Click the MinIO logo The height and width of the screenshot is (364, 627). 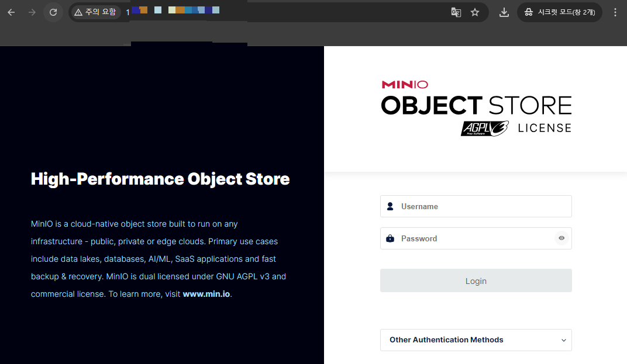point(405,84)
